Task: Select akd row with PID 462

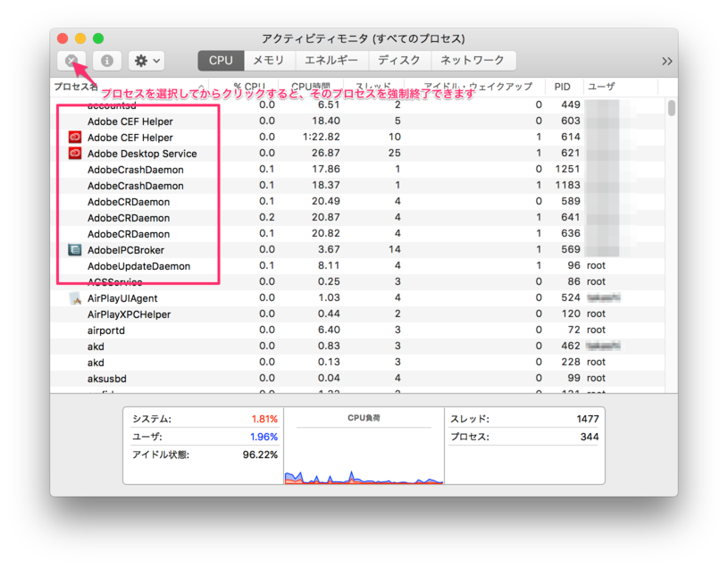Action: 357,347
